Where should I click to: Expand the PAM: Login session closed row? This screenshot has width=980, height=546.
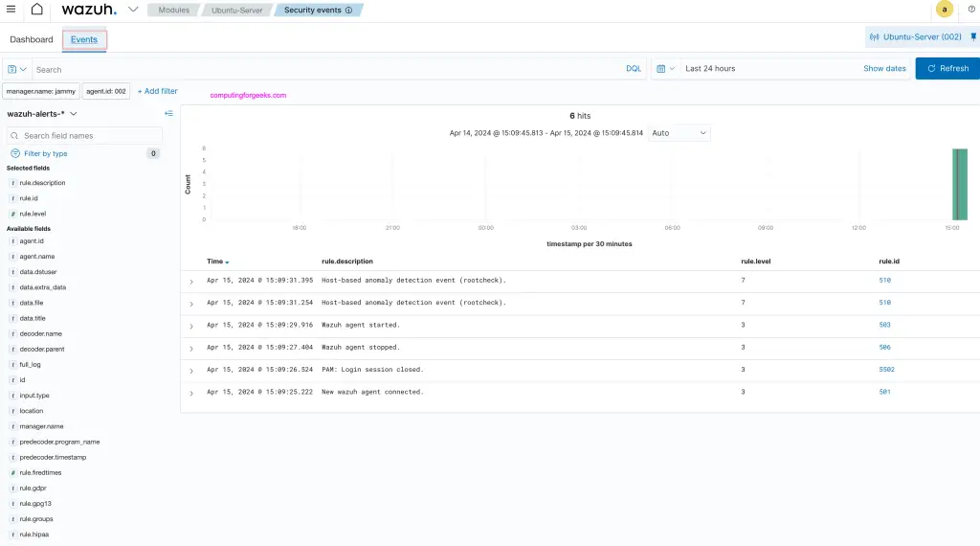(191, 371)
